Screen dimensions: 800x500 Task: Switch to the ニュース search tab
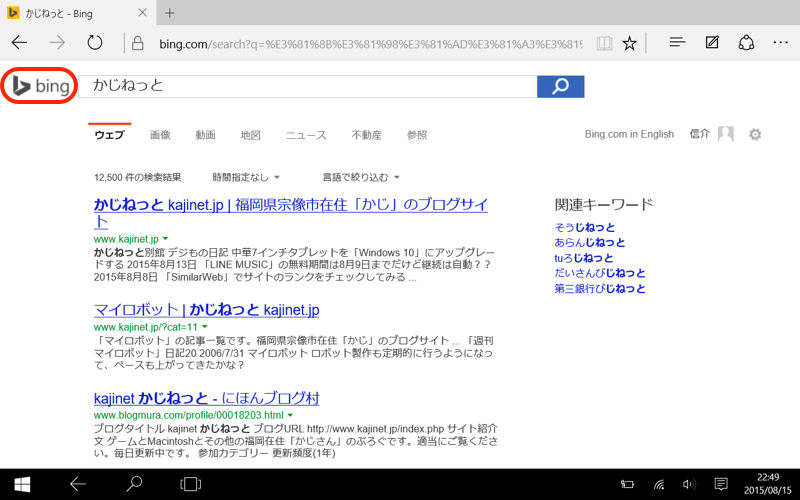click(306, 135)
